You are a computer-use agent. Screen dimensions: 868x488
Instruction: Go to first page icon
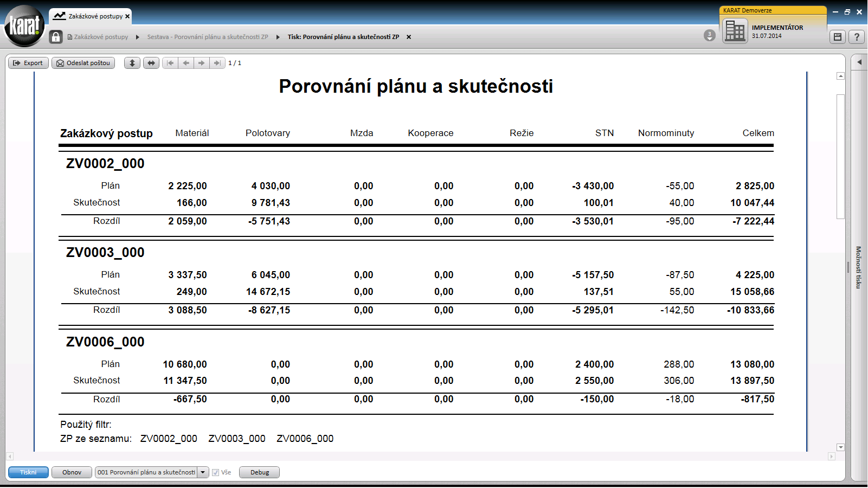tap(170, 63)
